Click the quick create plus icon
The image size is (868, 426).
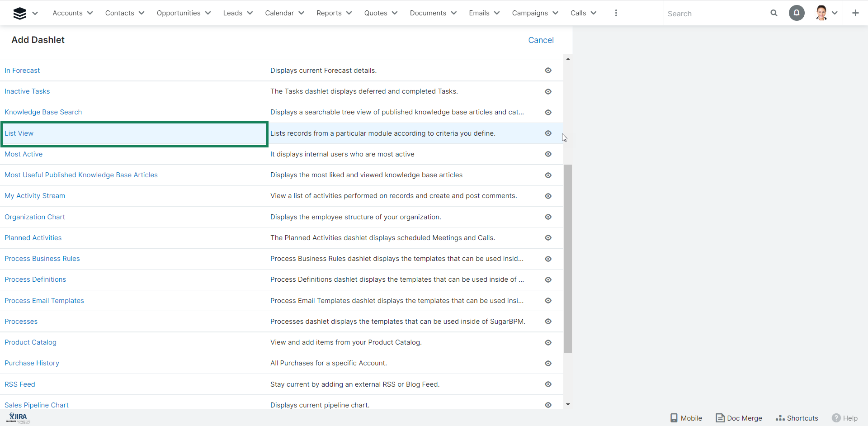tap(855, 13)
